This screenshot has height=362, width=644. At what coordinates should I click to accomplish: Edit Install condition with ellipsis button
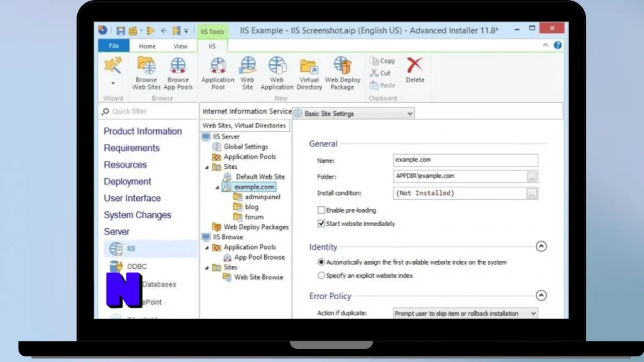pyautogui.click(x=531, y=194)
